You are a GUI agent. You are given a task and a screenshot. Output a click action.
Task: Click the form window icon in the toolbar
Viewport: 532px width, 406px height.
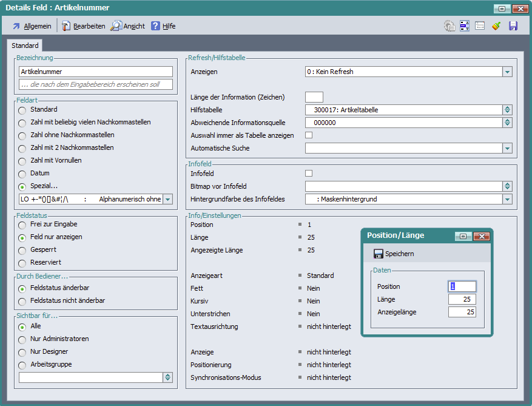[x=480, y=26]
